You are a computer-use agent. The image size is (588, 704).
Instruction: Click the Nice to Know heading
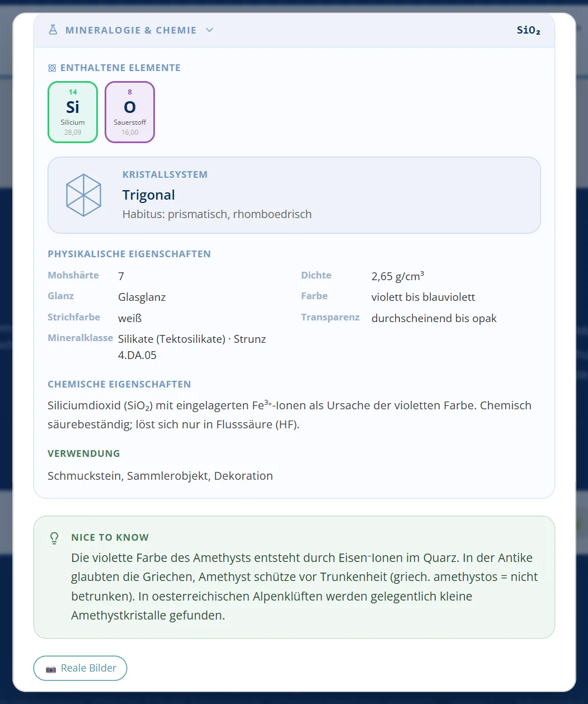click(110, 537)
